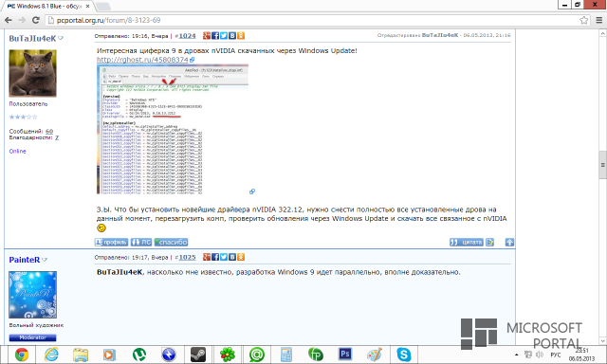The height and width of the screenshot is (364, 607).
Task: Open BuTaJIu4eK's username link
Action: [x=32, y=38]
